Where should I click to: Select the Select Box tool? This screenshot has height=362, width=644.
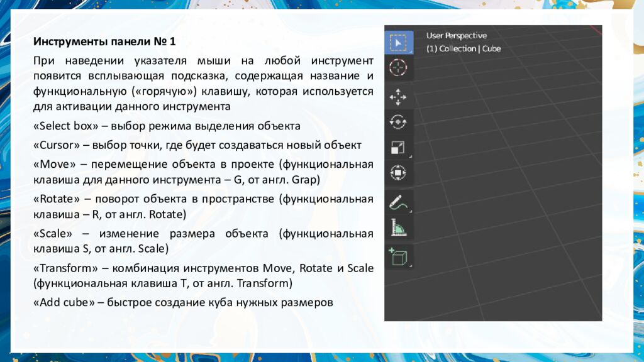tap(398, 43)
